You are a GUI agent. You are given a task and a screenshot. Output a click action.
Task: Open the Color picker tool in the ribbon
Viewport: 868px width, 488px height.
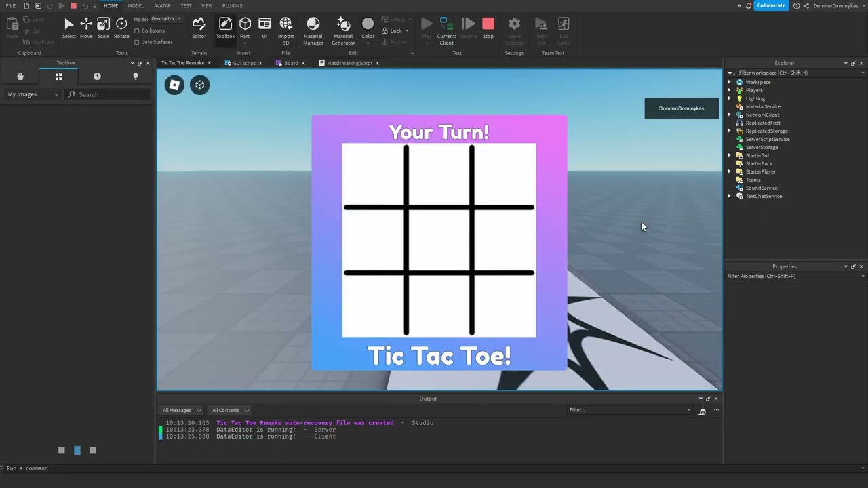click(x=368, y=30)
